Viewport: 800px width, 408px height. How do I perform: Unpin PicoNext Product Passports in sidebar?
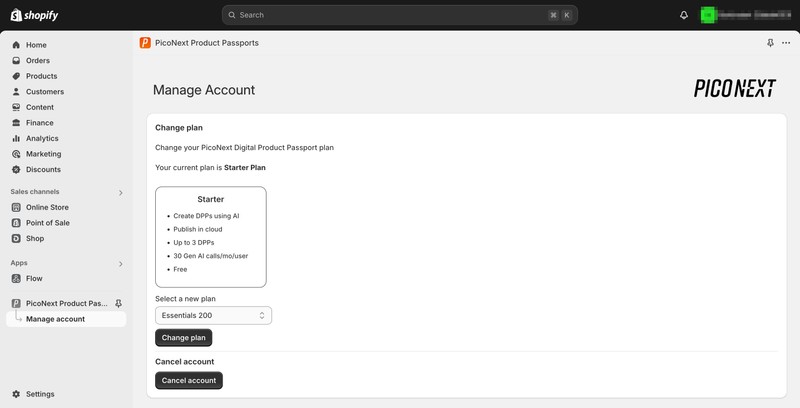tap(119, 303)
